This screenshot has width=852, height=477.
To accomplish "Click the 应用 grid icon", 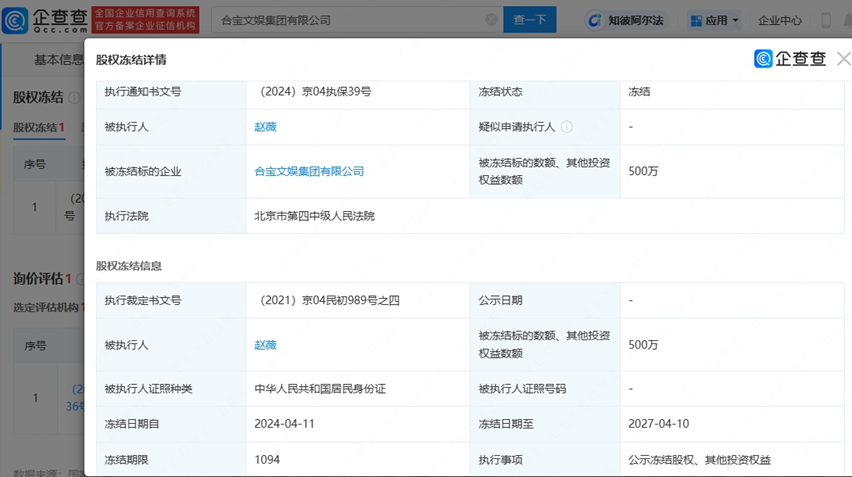I will coord(696,21).
